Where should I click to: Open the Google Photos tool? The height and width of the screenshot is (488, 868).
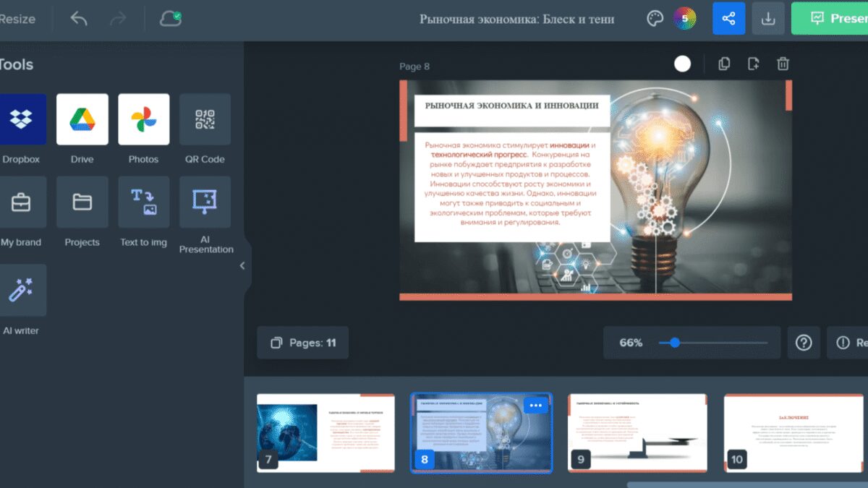(x=143, y=119)
